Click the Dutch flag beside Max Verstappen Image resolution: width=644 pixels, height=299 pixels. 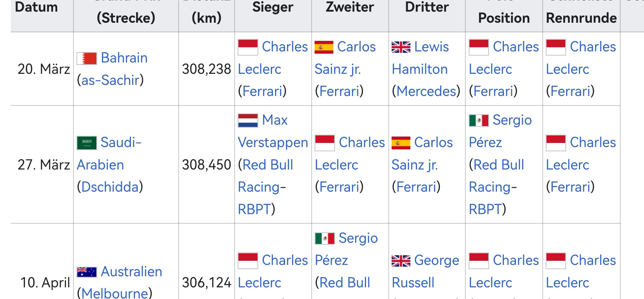coord(248,120)
